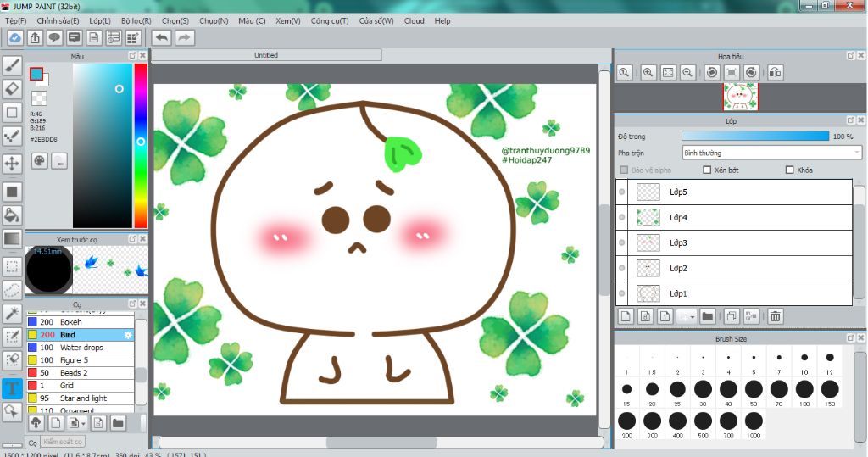
Task: Activate the Magic Wand selection tool
Action: pos(13,314)
